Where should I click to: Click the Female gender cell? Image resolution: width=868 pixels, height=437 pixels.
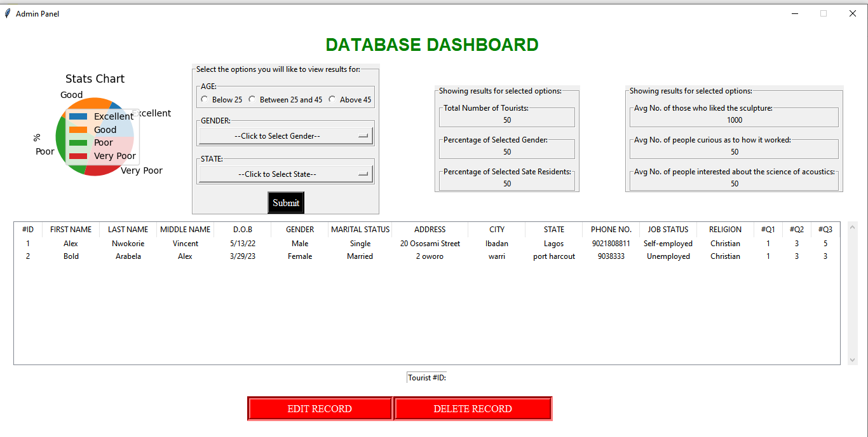pos(300,256)
